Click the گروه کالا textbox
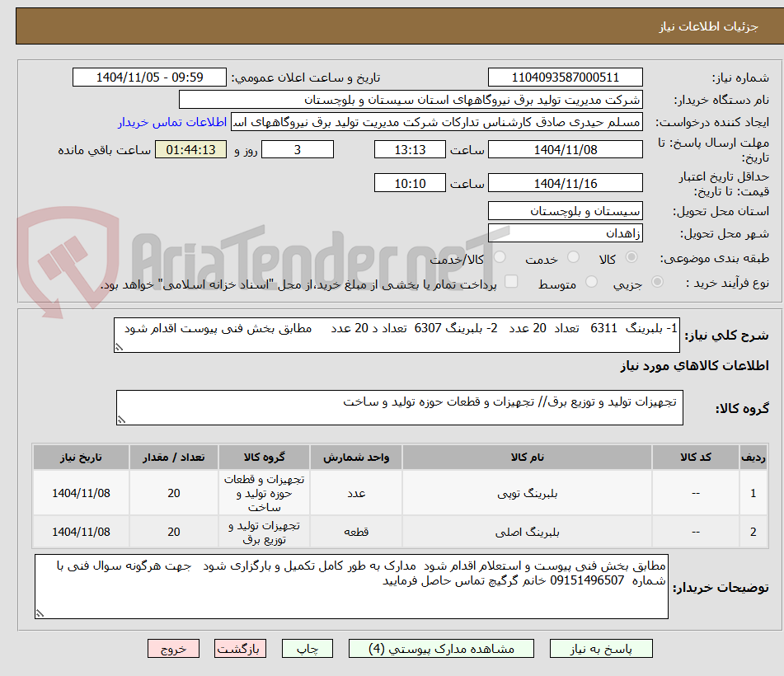The height and width of the screenshot is (676, 784). (x=400, y=407)
